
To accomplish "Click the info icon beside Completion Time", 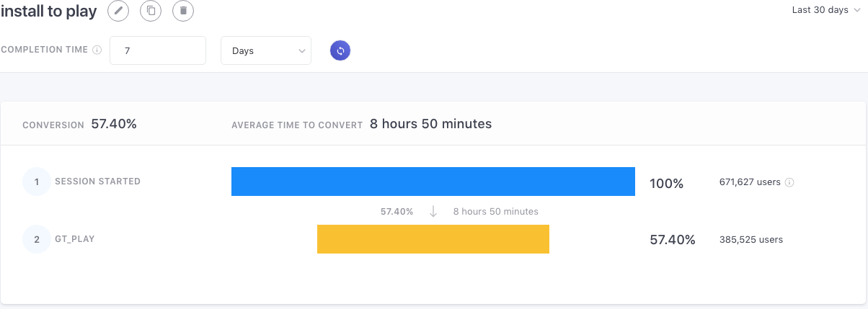I will [x=97, y=50].
